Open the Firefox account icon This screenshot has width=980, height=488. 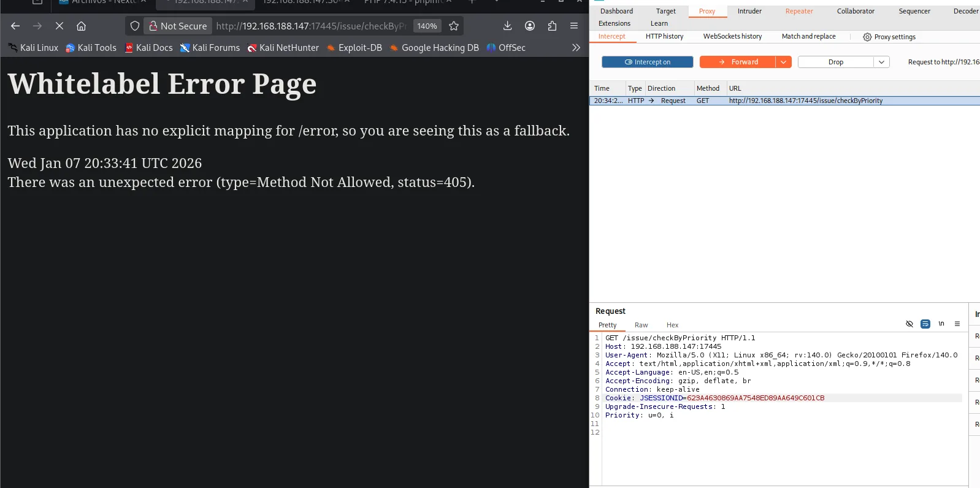click(x=530, y=26)
